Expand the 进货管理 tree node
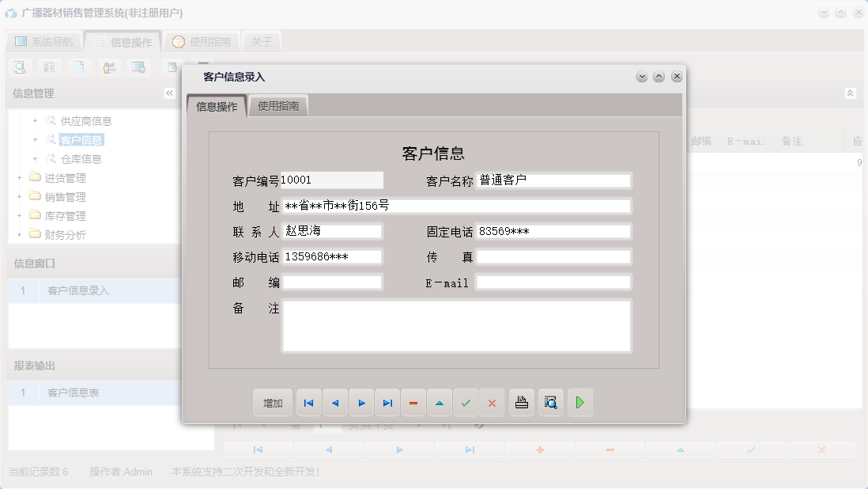The height and width of the screenshot is (489, 868). [19, 177]
